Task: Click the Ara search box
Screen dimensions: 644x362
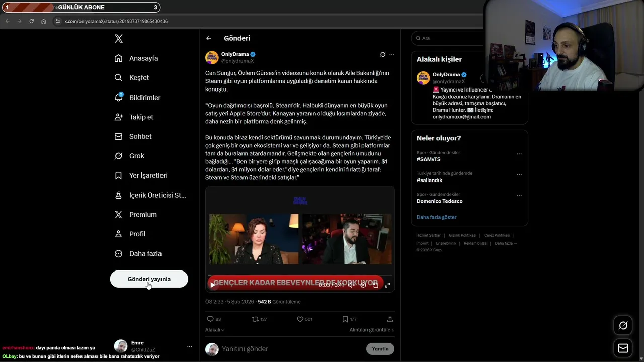Action: pyautogui.click(x=448, y=38)
